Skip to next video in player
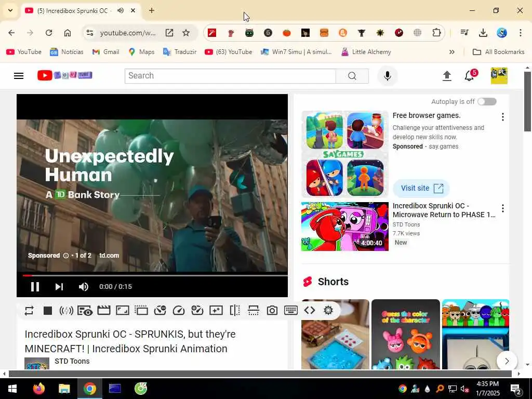 click(59, 287)
